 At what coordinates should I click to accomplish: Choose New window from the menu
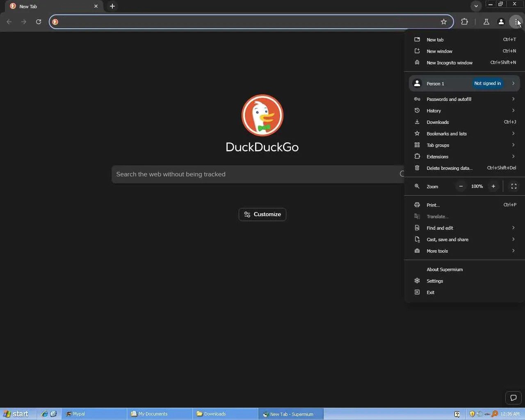(x=464, y=51)
